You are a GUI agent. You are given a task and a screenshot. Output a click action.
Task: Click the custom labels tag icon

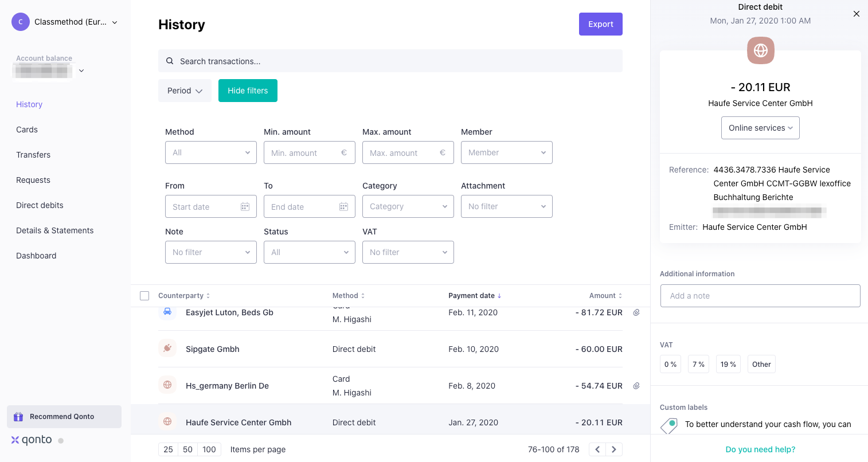[669, 425]
